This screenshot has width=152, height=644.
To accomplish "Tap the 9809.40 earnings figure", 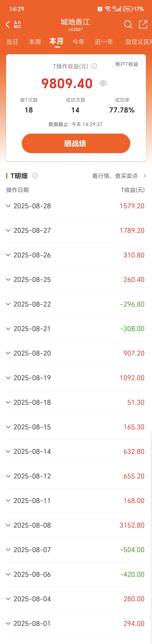I will coord(67,83).
